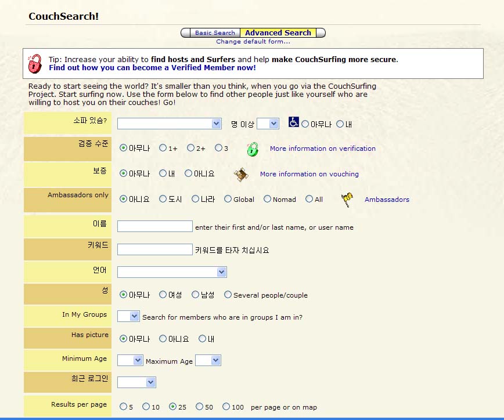Open More information on verification link
Image resolution: width=504 pixels, height=420 pixels.
(x=323, y=149)
